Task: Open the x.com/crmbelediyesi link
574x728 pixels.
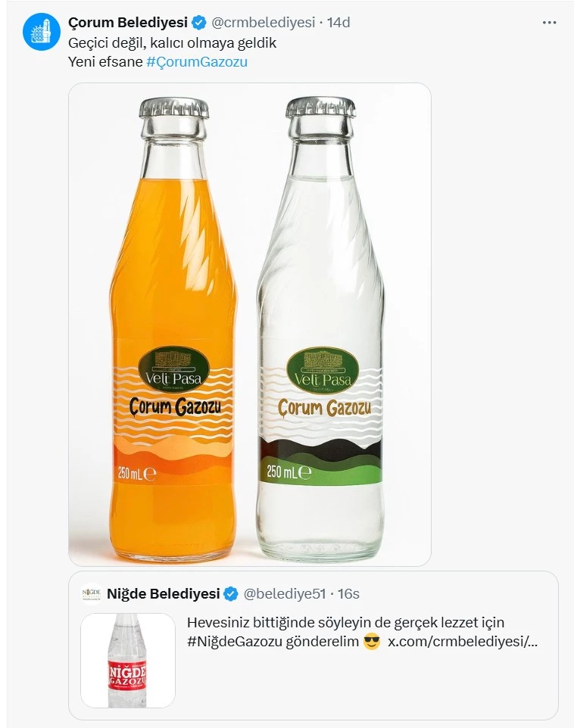Action: pyautogui.click(x=463, y=642)
